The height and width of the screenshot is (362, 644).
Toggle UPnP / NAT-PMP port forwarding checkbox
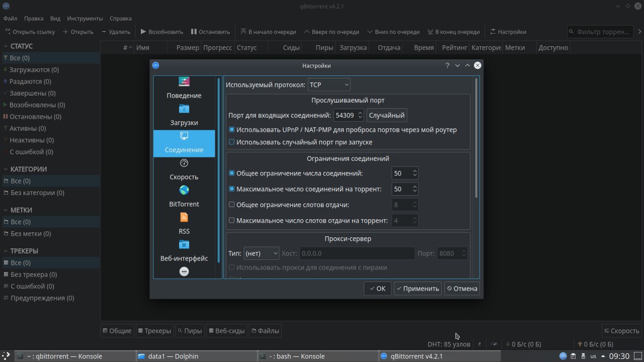coord(232,130)
